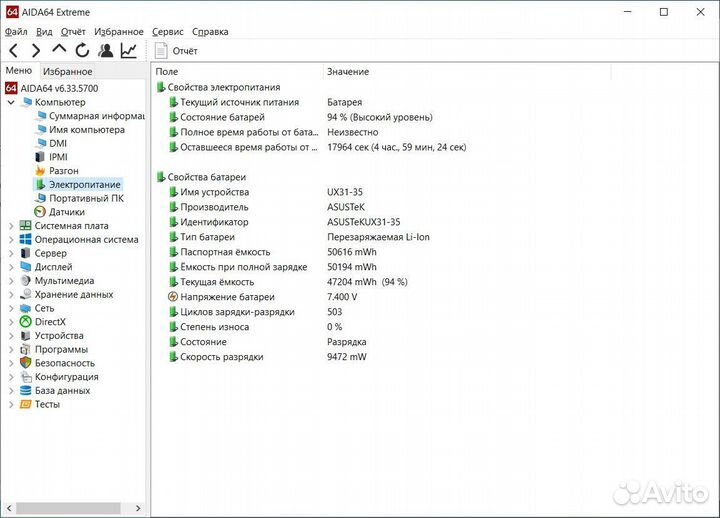Screen dimensions: 720x518
Task: Click the Безопасность shield icon
Action: pyautogui.click(x=26, y=363)
